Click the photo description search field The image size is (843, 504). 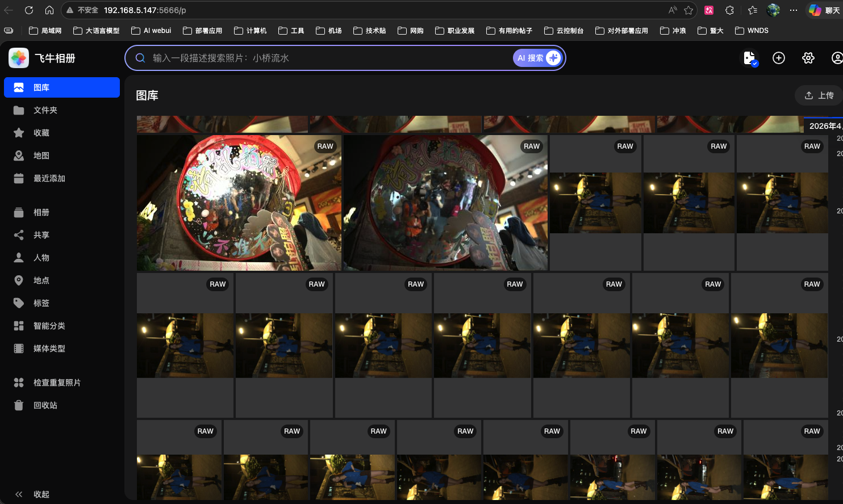[329, 58]
